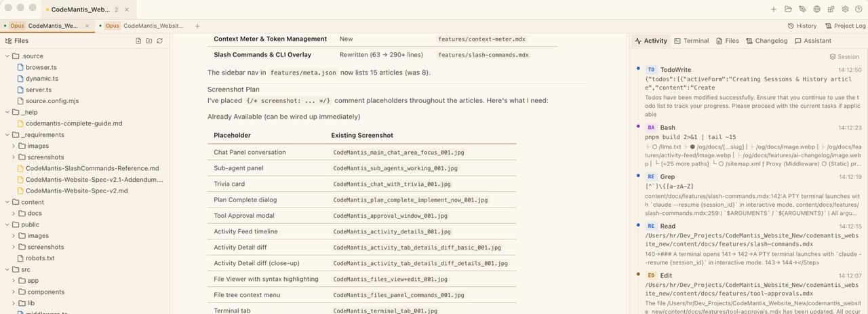Collapse the src folder
This screenshot has width=868, height=314.
click(7, 269)
